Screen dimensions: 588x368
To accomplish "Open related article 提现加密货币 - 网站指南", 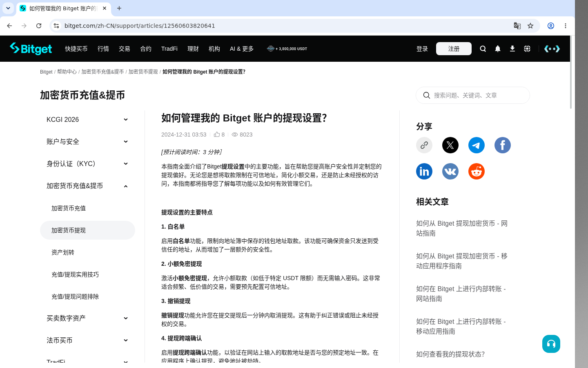I will tap(462, 228).
